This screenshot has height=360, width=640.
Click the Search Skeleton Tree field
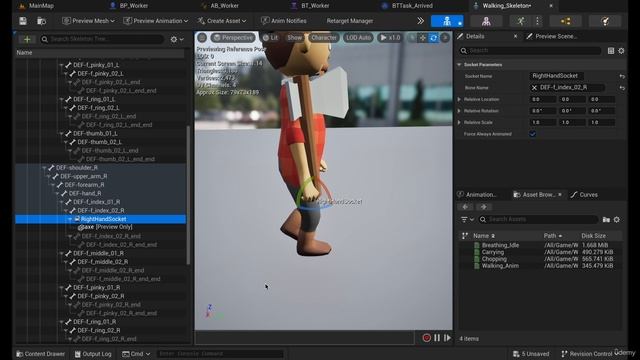click(x=102, y=39)
